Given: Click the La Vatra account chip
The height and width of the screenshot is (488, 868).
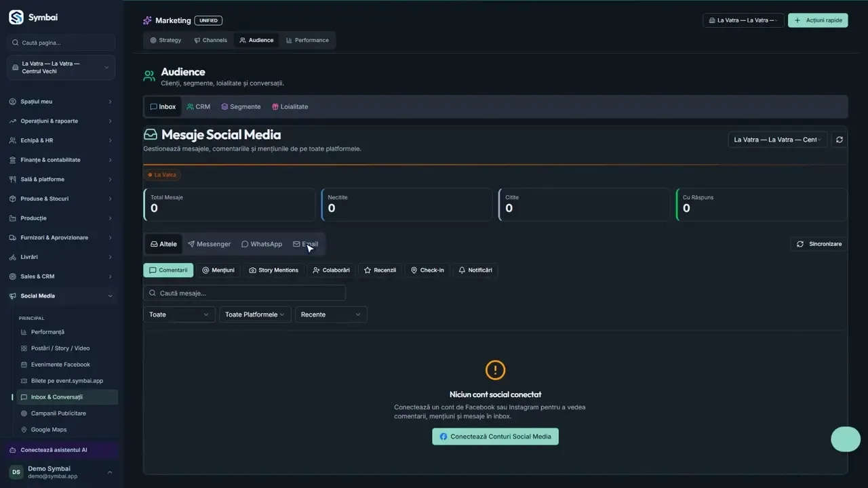Looking at the screenshot, I should pyautogui.click(x=162, y=175).
